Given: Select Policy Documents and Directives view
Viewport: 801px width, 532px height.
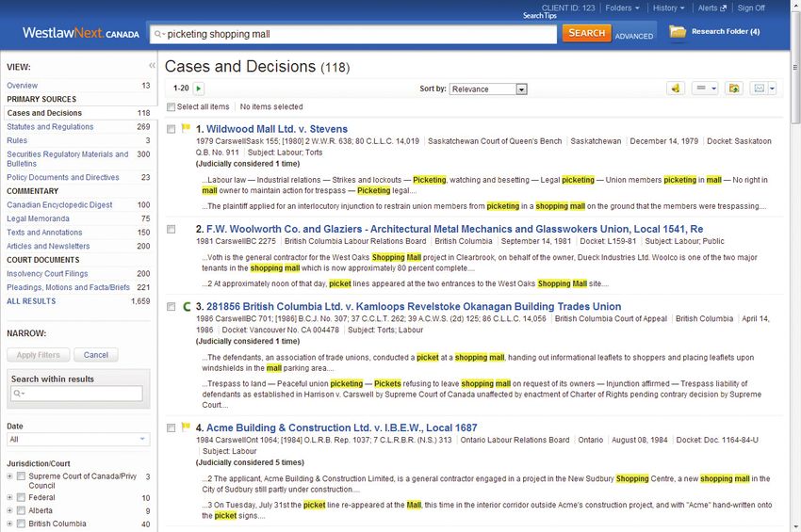Looking at the screenshot, I should [x=63, y=177].
